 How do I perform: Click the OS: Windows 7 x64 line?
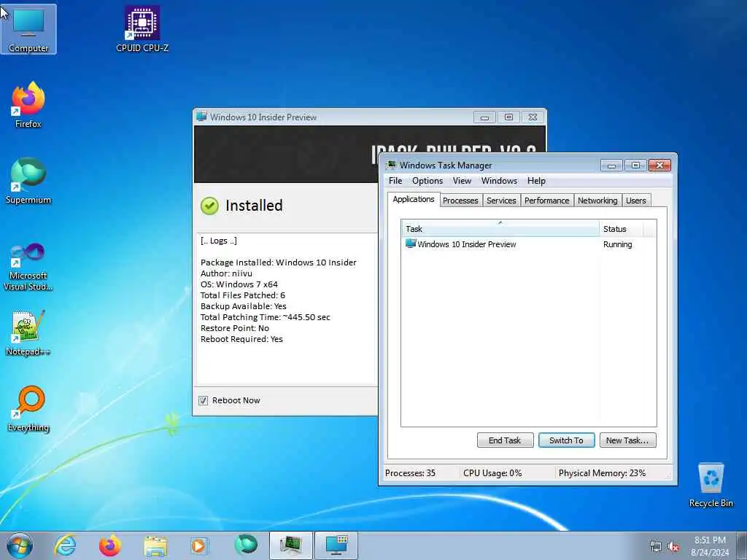coord(239,284)
